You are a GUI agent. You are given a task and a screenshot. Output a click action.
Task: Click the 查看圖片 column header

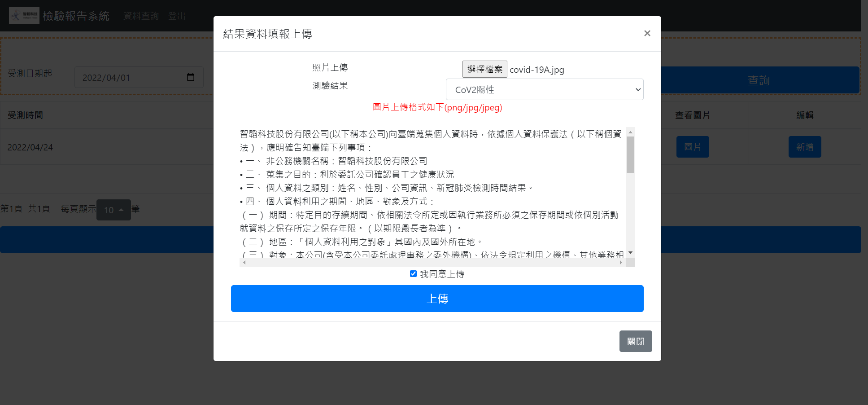pos(693,115)
